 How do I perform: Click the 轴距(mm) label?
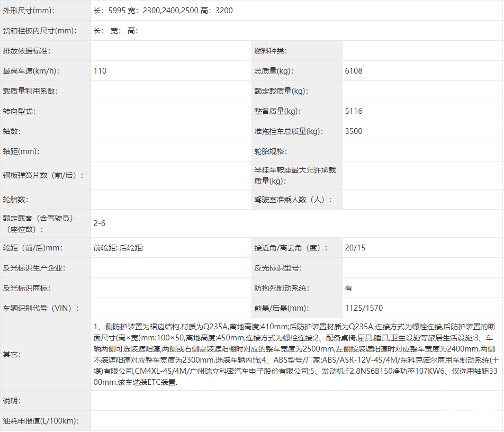coord(21,152)
